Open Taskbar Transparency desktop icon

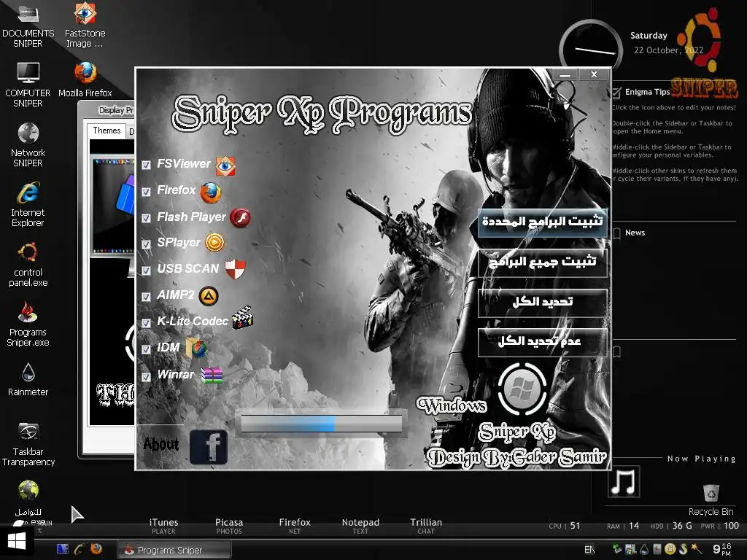28,444
